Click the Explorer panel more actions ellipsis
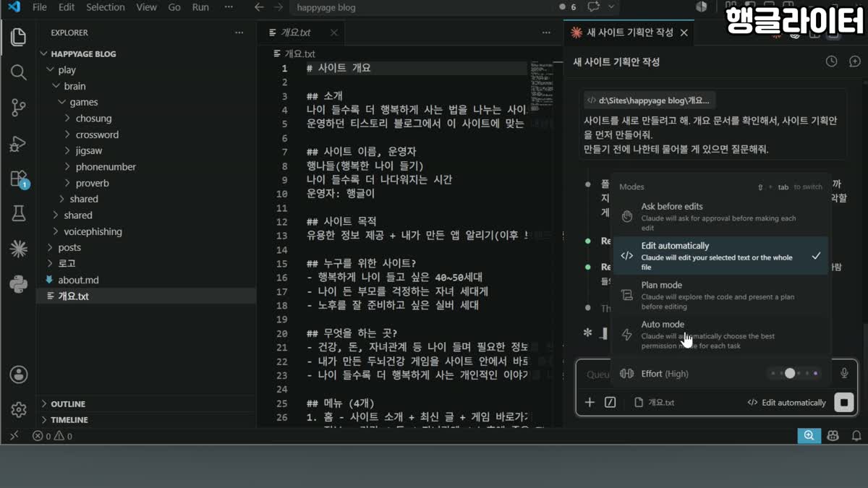This screenshot has height=488, width=868. click(239, 33)
